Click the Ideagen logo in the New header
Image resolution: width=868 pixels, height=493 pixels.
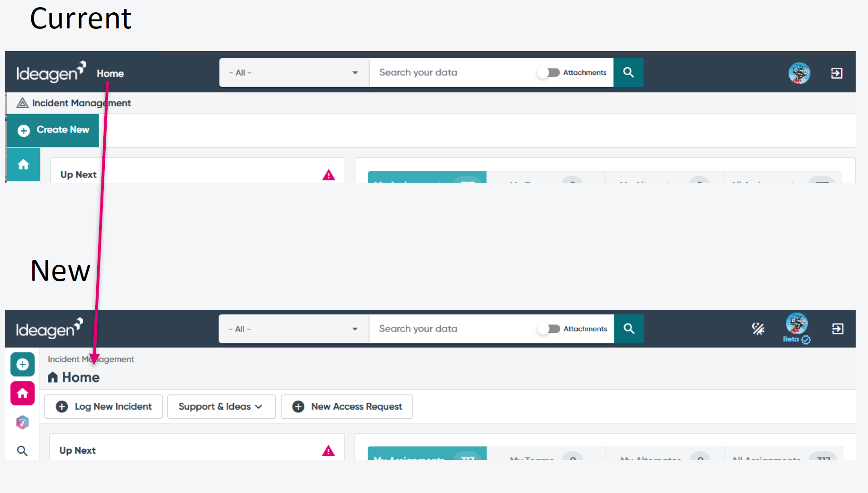click(49, 328)
